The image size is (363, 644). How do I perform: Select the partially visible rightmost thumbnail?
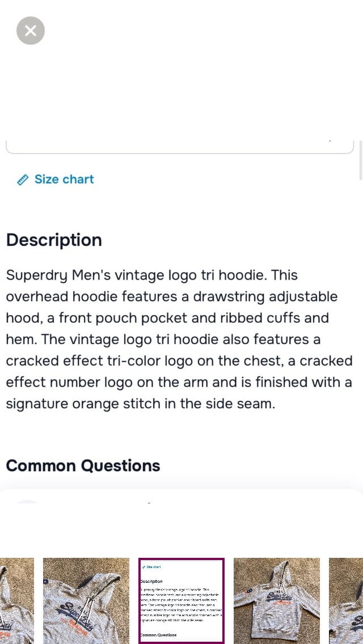pos(346,600)
